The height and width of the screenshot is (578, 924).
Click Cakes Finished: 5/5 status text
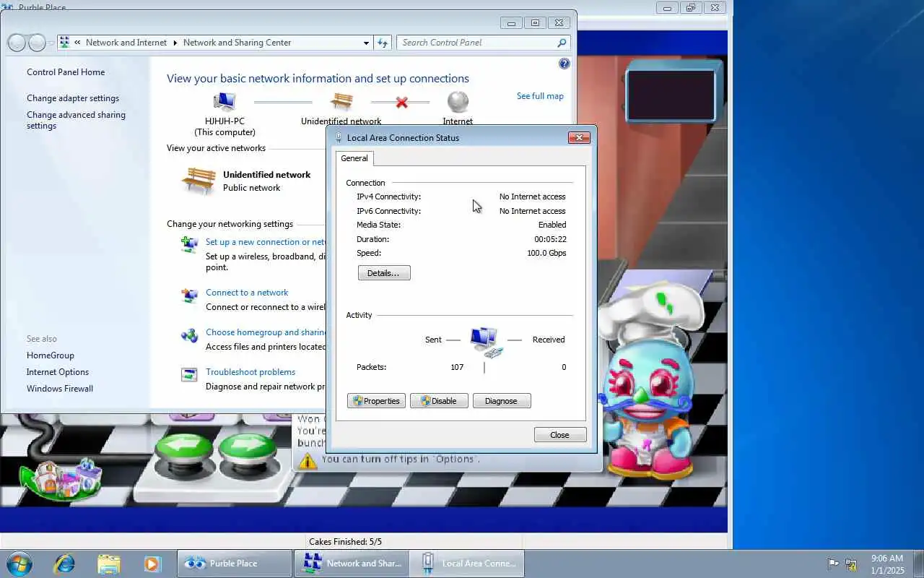click(x=345, y=542)
